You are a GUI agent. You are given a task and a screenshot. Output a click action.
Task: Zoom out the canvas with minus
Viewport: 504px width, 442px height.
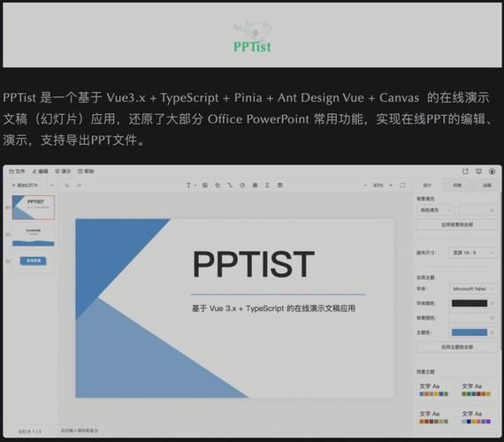pos(365,185)
